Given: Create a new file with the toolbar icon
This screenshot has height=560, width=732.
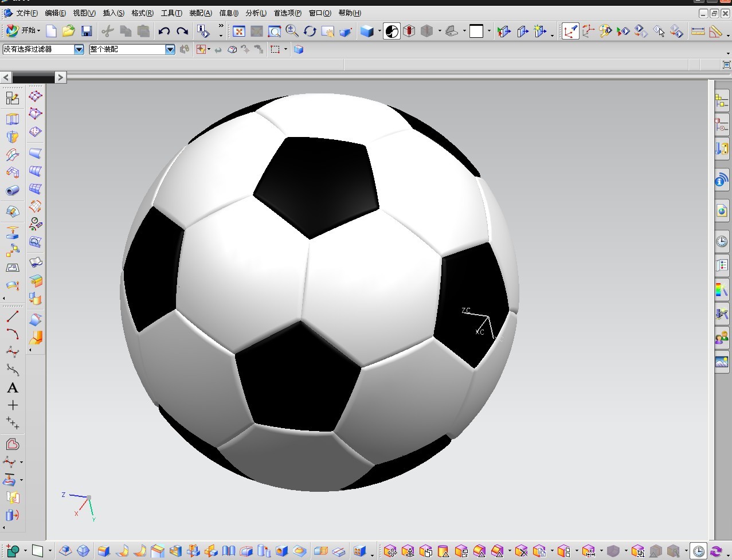Looking at the screenshot, I should (x=52, y=31).
